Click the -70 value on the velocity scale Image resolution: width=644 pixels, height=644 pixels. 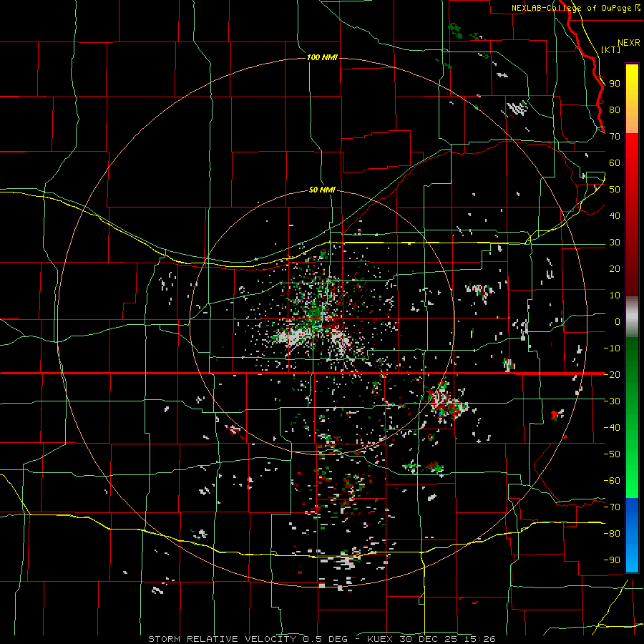click(x=612, y=507)
